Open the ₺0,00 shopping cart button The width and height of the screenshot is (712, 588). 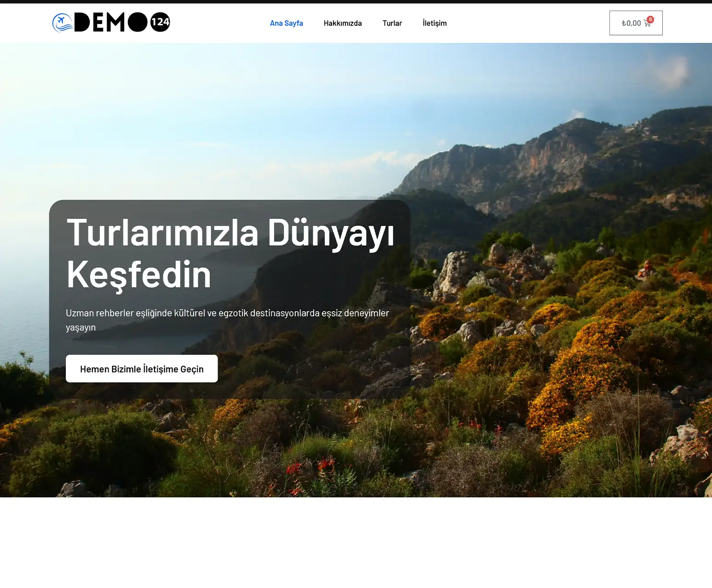(x=636, y=23)
